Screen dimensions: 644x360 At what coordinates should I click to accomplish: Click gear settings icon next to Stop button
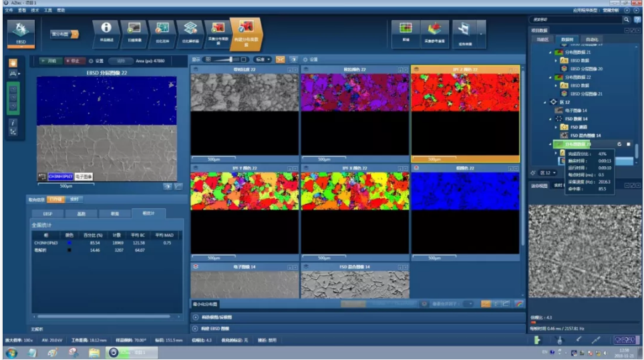[x=91, y=61]
